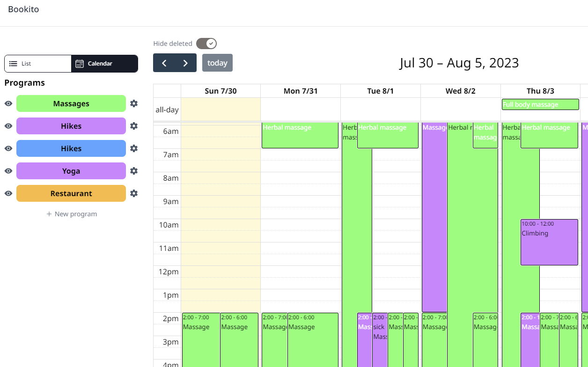Open settings gear for Yoga program
Screen dimensions: 588x367
click(134, 171)
